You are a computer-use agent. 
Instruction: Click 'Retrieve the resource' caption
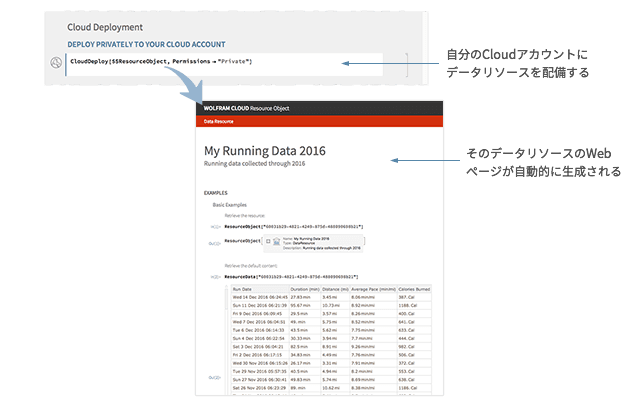click(245, 216)
